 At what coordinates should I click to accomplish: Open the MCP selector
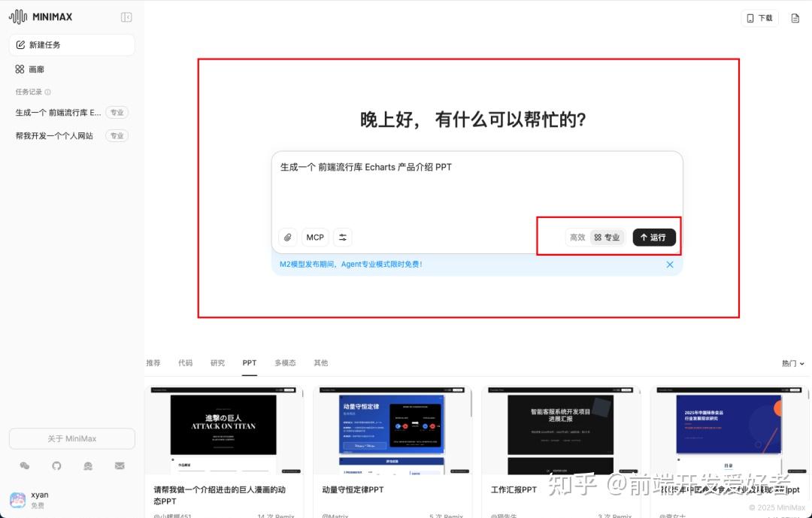(315, 238)
